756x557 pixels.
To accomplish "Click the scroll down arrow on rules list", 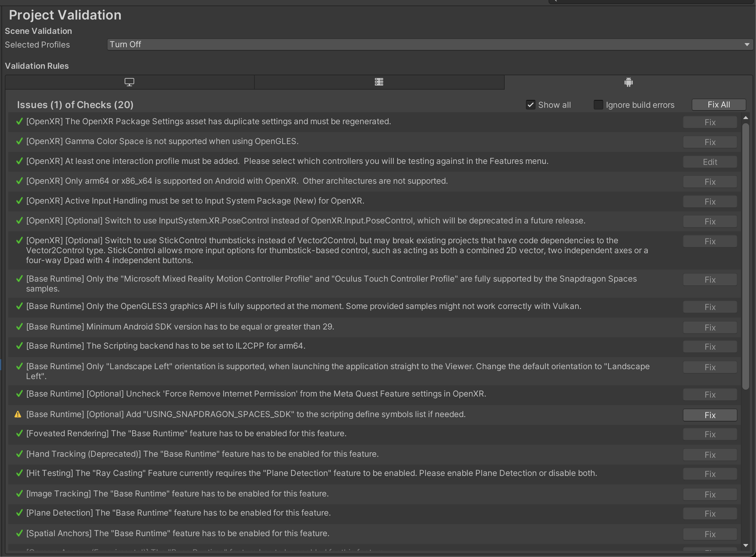I will coord(745,546).
